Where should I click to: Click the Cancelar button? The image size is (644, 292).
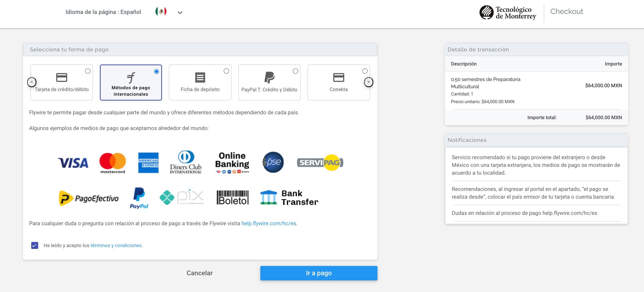pos(199,273)
